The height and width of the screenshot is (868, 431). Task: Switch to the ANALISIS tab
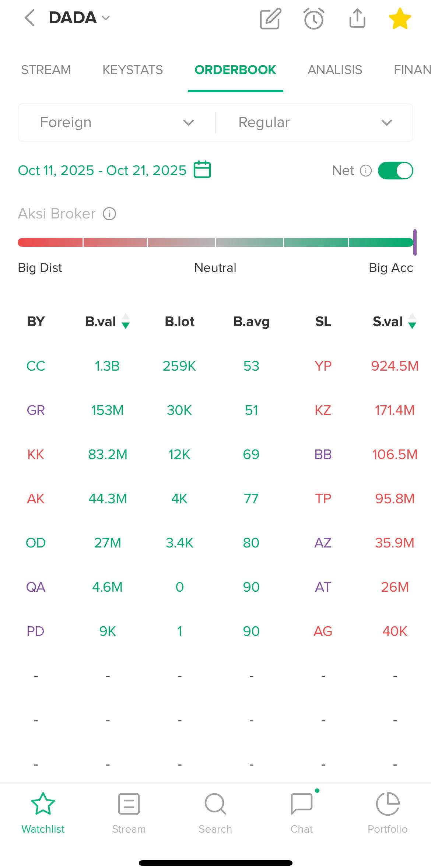pos(335,70)
